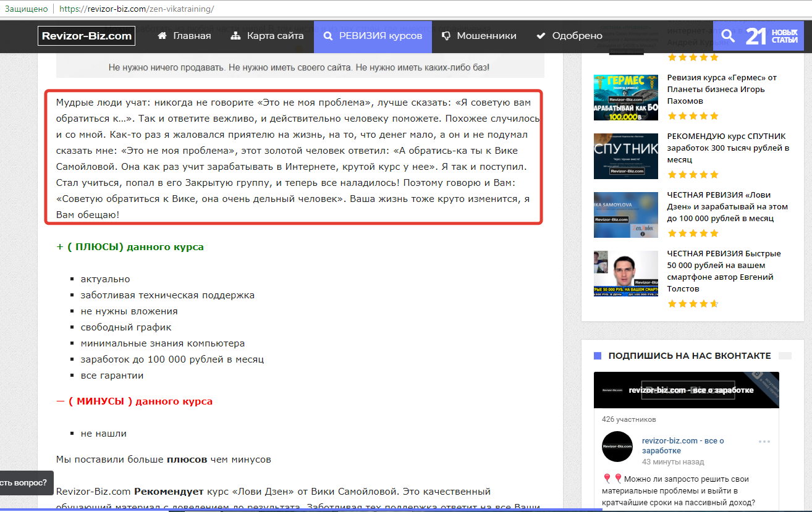Click the ПОДПИШИСЬ НА НАС ВКОНТАКТЕ heading
812x512 pixels.
click(x=690, y=356)
